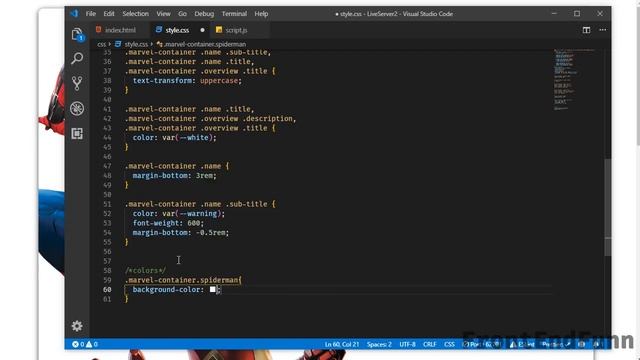Click CRLF end of line selector
The height and width of the screenshot is (360, 640).
[x=429, y=344]
